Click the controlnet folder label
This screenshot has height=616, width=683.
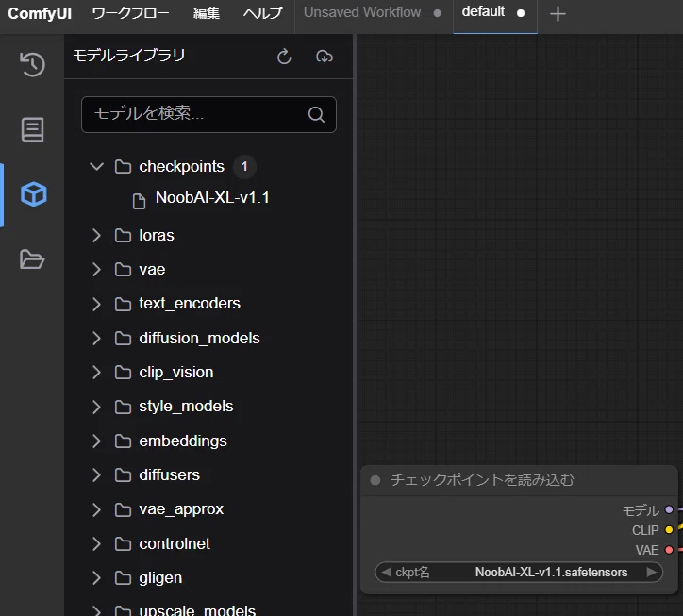pos(175,543)
